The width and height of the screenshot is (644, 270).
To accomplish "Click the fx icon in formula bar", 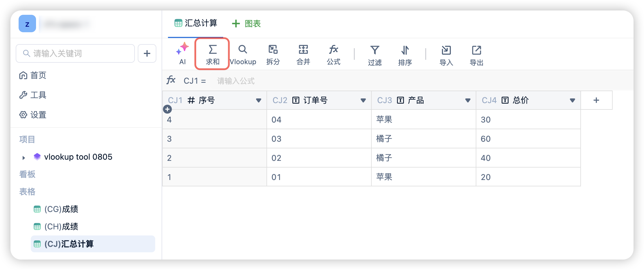I will [171, 80].
